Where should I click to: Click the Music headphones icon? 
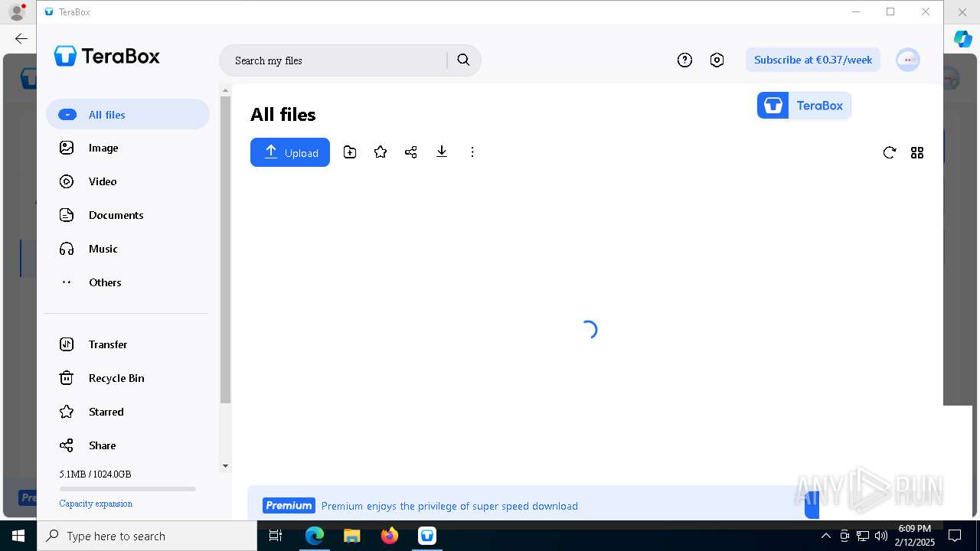pos(67,249)
